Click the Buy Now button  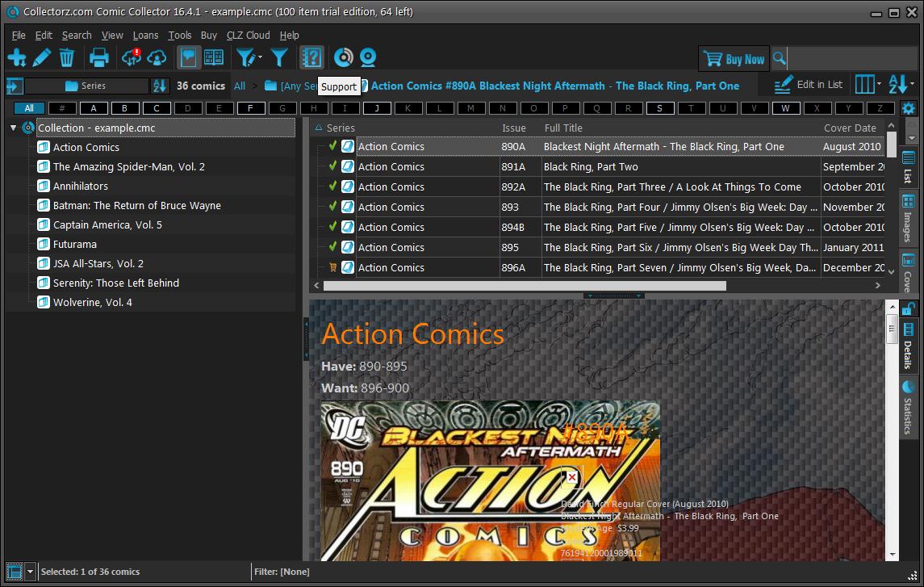pyautogui.click(x=733, y=58)
